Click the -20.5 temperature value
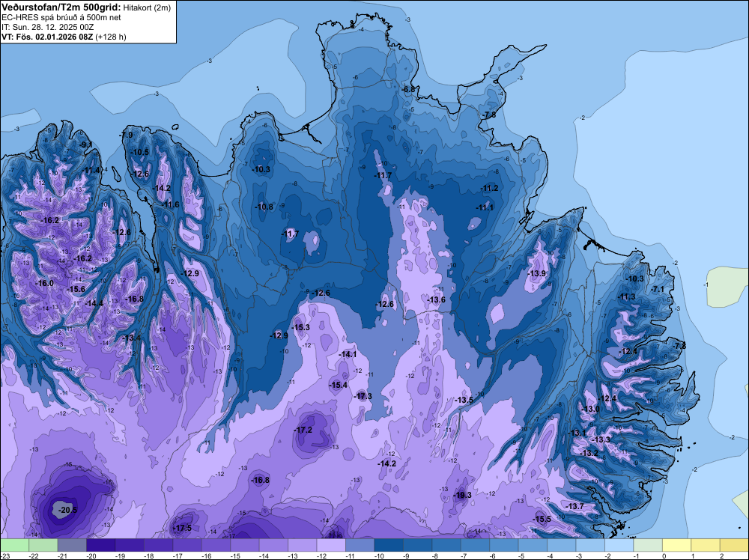The width and height of the screenshot is (749, 560). (x=67, y=510)
